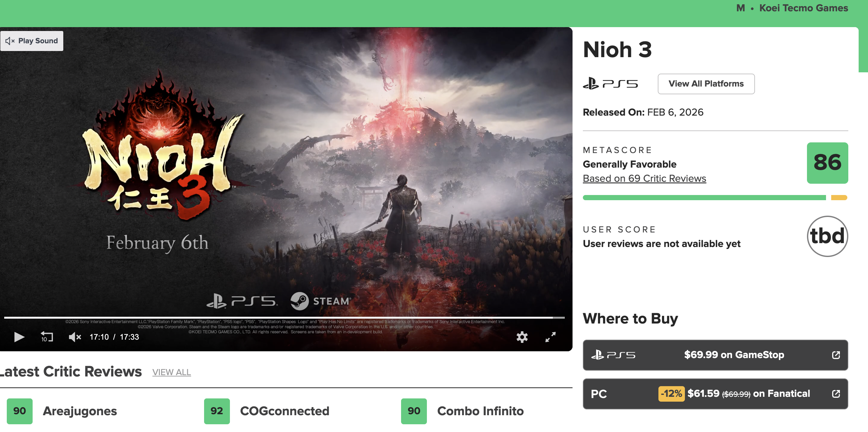Click the 86 Metascore badge

pos(827,163)
